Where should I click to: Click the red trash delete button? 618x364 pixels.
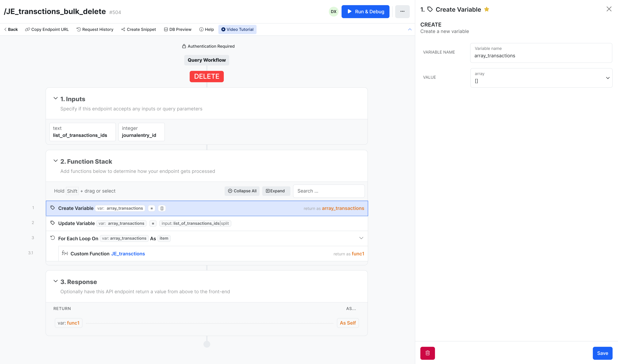[428, 353]
